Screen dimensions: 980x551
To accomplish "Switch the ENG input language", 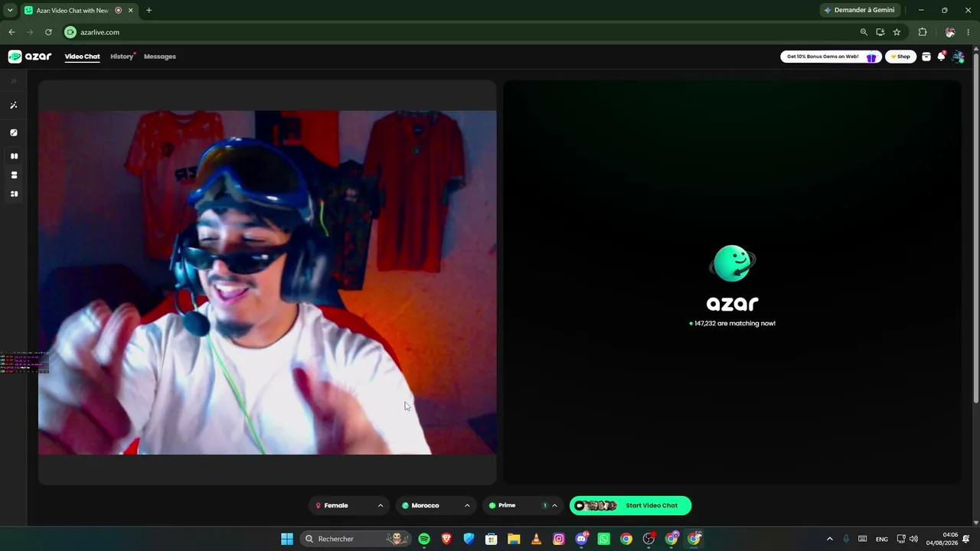I will point(882,539).
